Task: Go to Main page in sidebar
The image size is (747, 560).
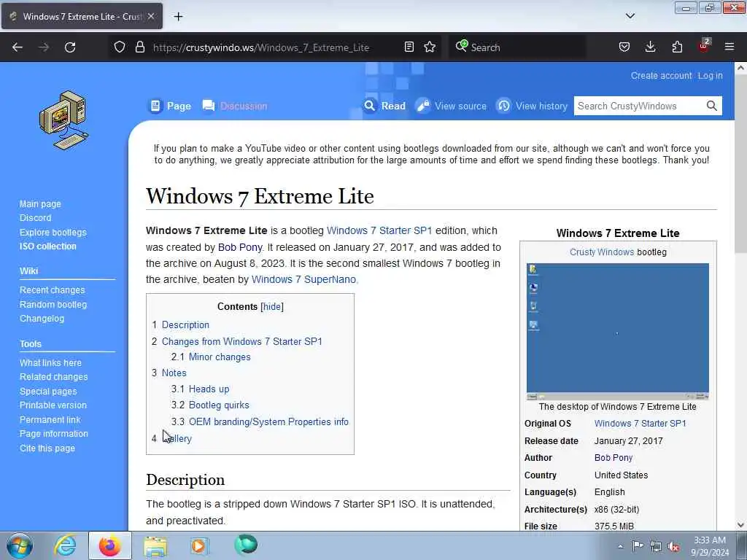Action: pos(40,204)
